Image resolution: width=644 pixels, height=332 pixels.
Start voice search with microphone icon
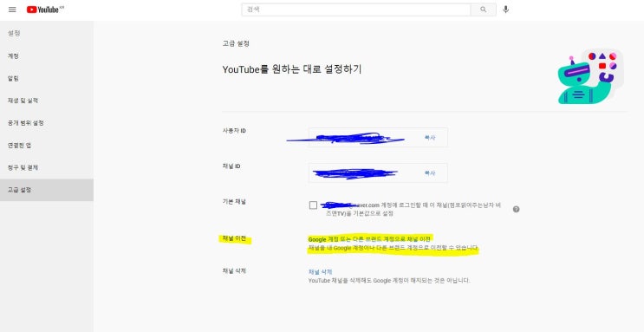[x=505, y=10]
